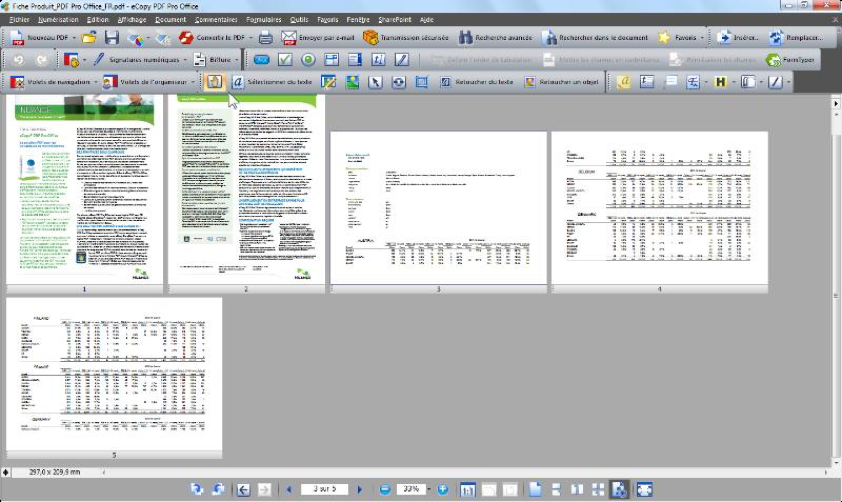Zoom in with the plus icon
This screenshot has width=842, height=502.
tap(442, 489)
